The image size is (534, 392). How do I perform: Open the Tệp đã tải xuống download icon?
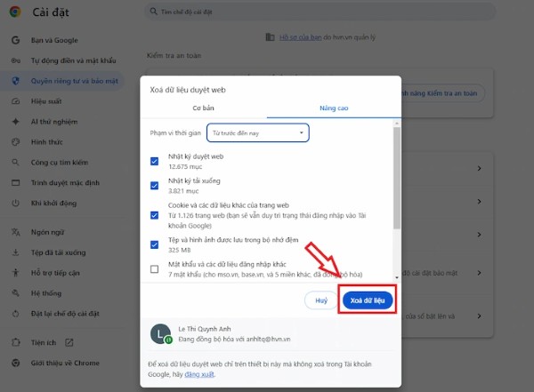tap(15, 252)
